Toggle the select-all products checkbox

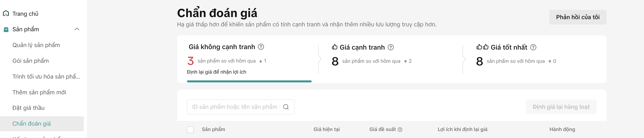190,130
